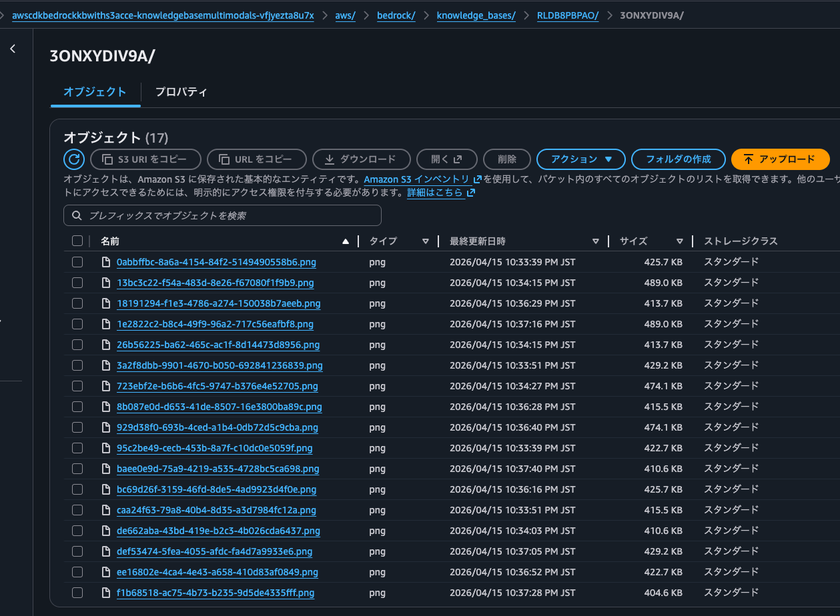Viewport: 840px width, 616px height.
Task: Select checkbox for baee0e9d-75a9-4219 png row
Action: (x=77, y=469)
